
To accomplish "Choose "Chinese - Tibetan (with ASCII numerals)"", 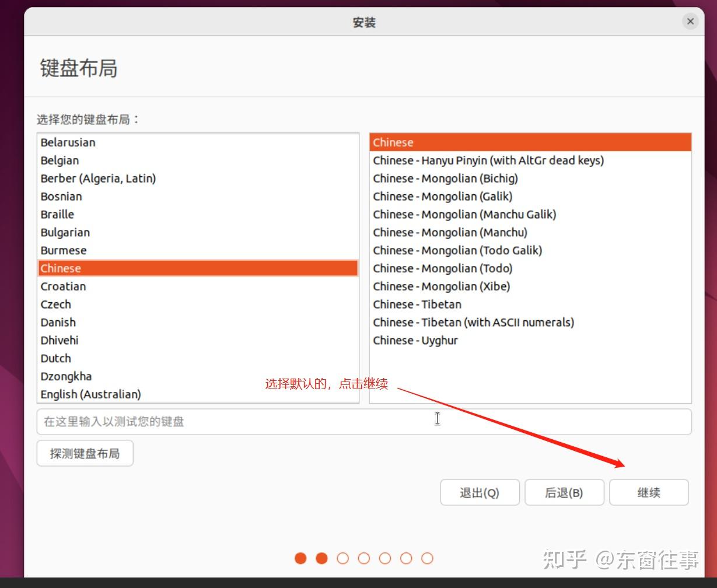I will click(473, 322).
